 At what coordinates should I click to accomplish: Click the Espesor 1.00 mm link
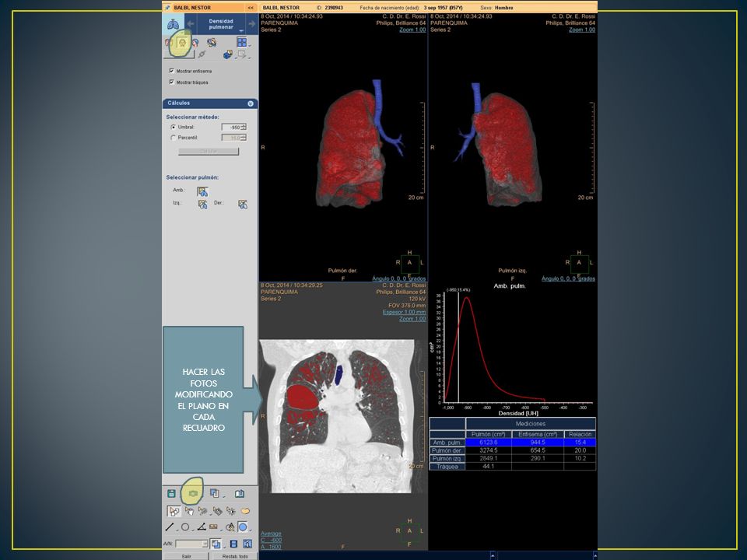[404, 313]
